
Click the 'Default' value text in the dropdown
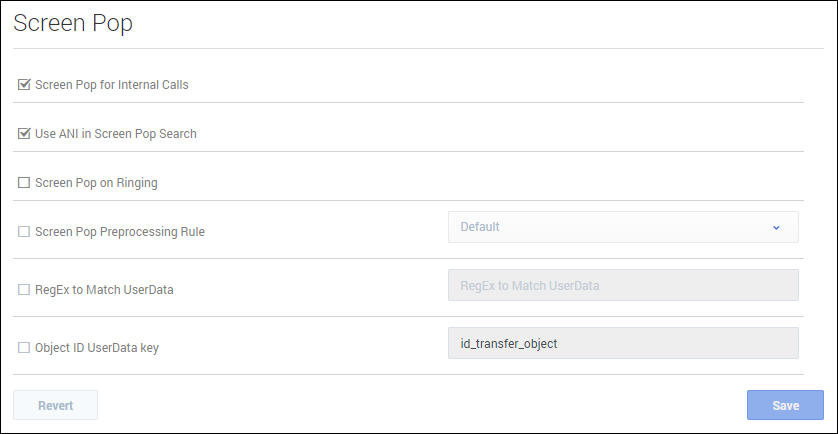(x=480, y=227)
